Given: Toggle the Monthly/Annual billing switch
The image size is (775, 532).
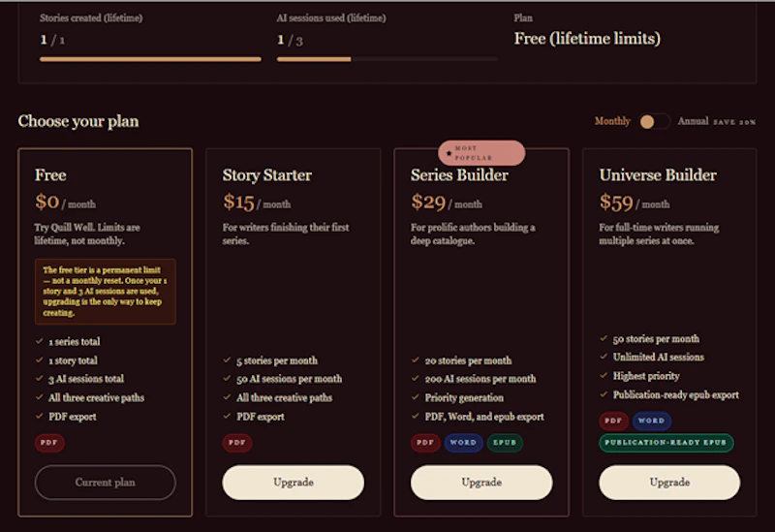Looking at the screenshot, I should point(655,121).
